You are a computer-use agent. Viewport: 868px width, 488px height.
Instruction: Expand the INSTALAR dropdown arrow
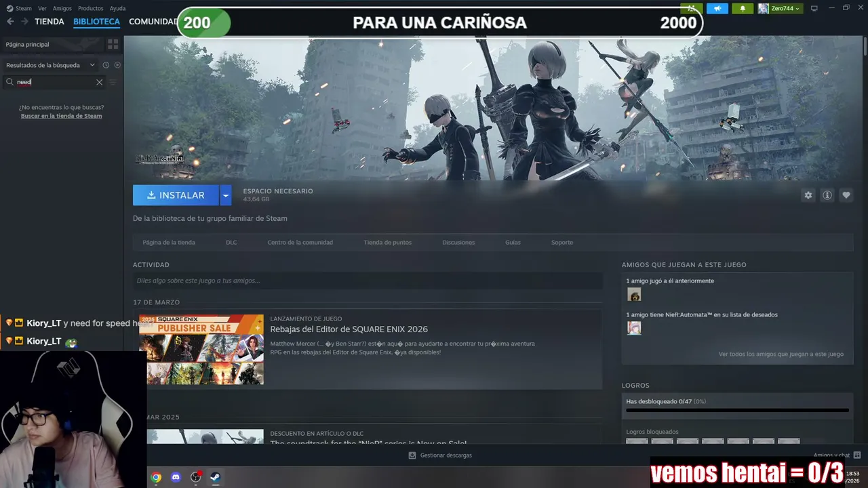[226, 195]
